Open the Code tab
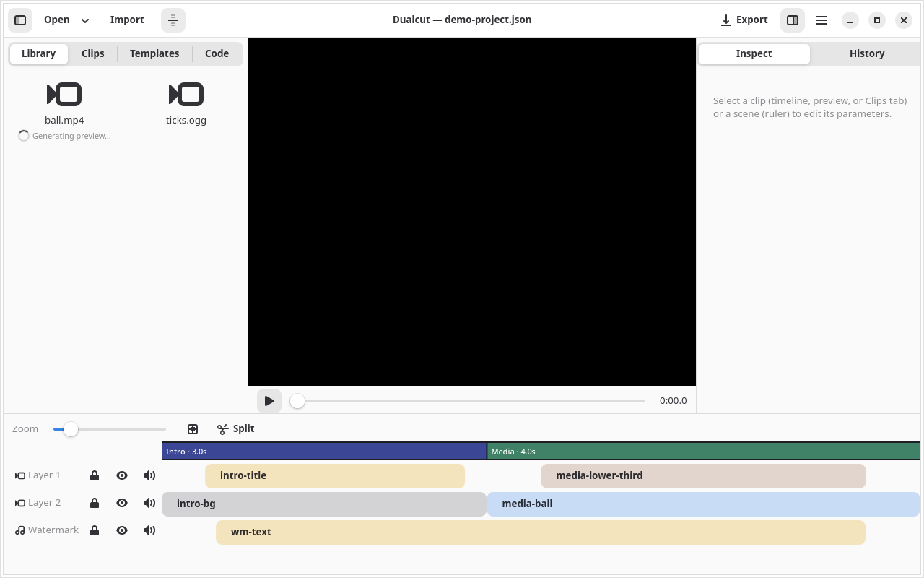 point(217,53)
